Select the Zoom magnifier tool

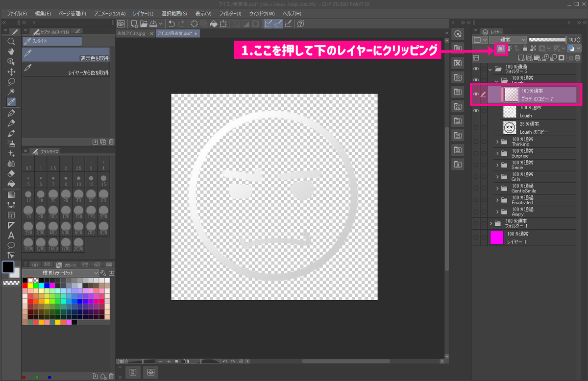tap(11, 41)
